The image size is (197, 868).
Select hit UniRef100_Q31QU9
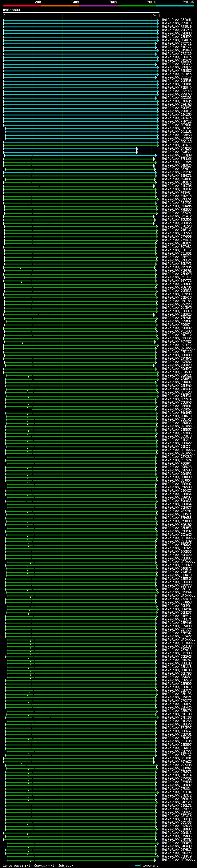coord(176,155)
